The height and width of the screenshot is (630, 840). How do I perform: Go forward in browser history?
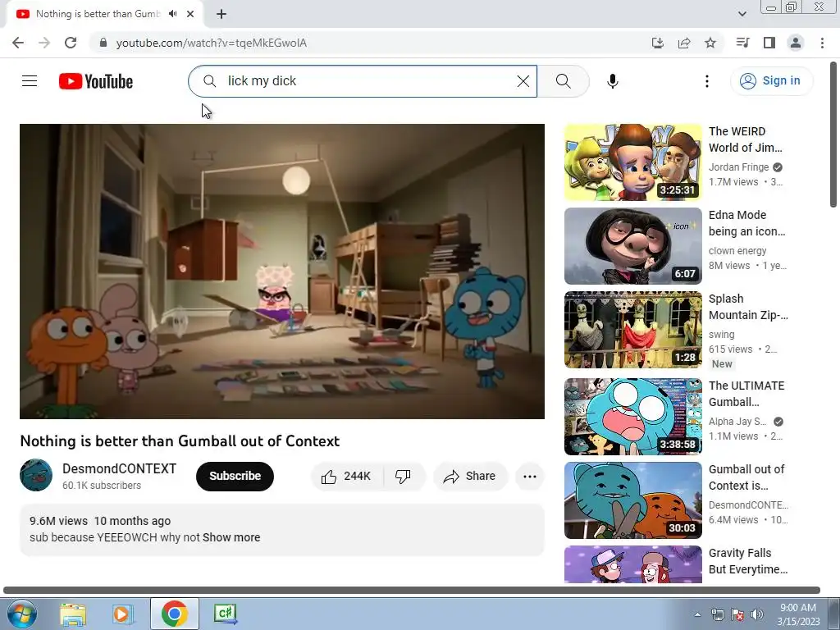tap(44, 43)
